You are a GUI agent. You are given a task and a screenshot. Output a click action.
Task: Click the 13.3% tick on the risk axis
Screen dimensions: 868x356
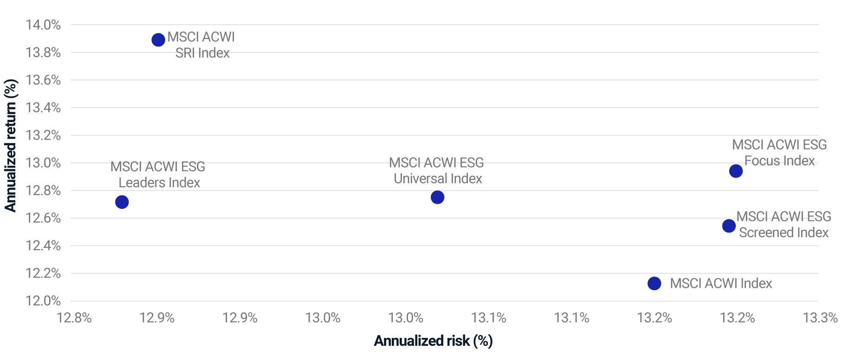coord(820,318)
